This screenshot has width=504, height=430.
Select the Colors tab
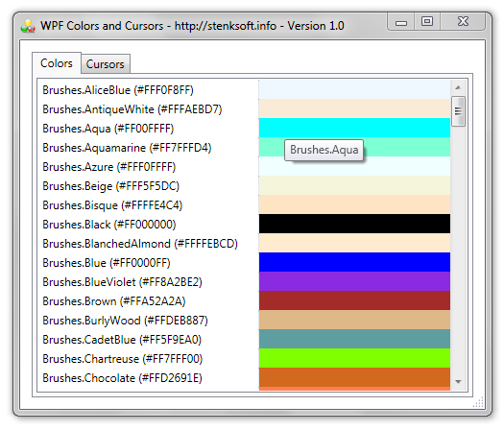57,63
